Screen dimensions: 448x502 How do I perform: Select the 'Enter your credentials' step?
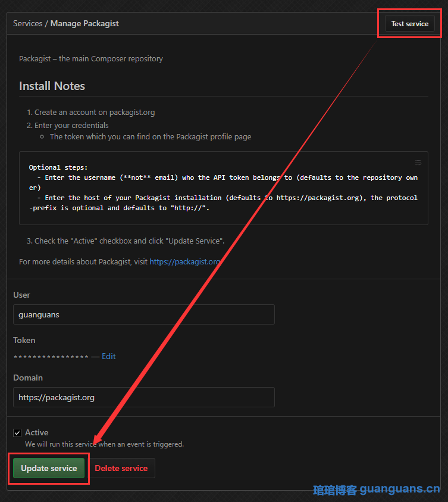pyautogui.click(x=71, y=125)
